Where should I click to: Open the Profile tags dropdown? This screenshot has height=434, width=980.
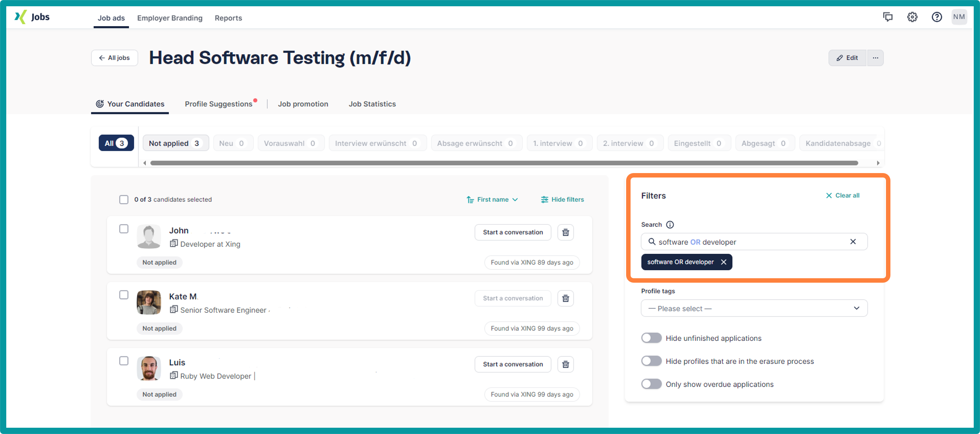(754, 308)
